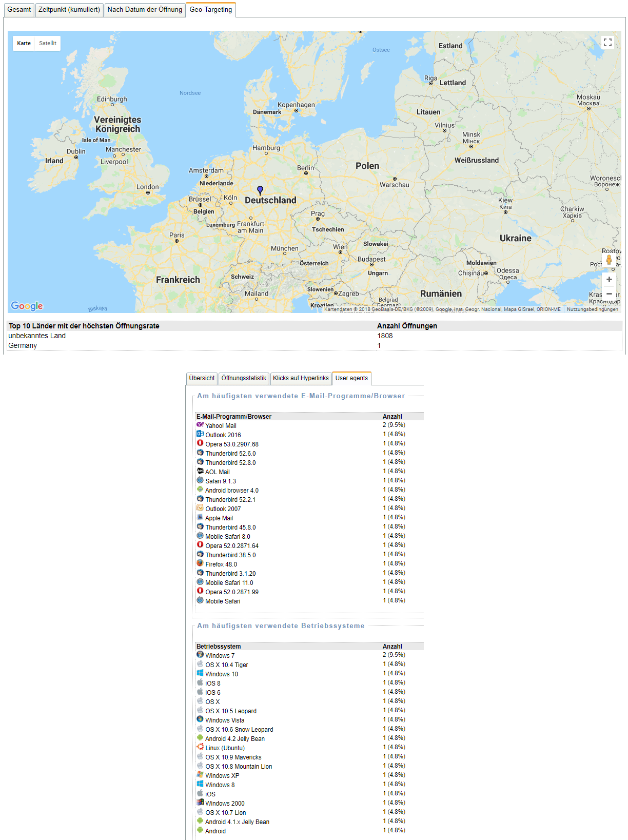Open the Übersicht tab
Screen dimensions: 628x840
pyautogui.click(x=202, y=378)
